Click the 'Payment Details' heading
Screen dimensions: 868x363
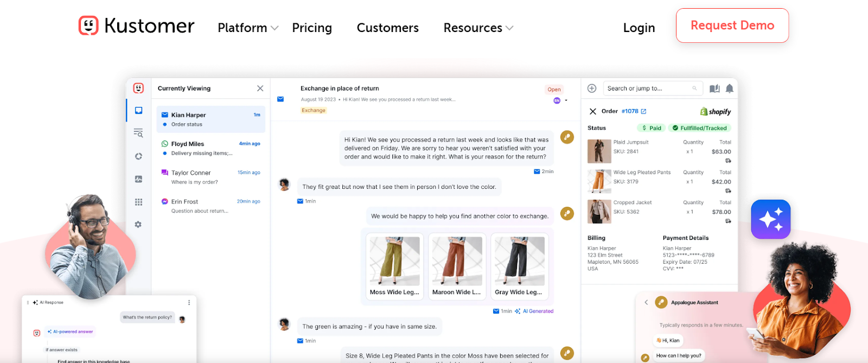pyautogui.click(x=686, y=238)
